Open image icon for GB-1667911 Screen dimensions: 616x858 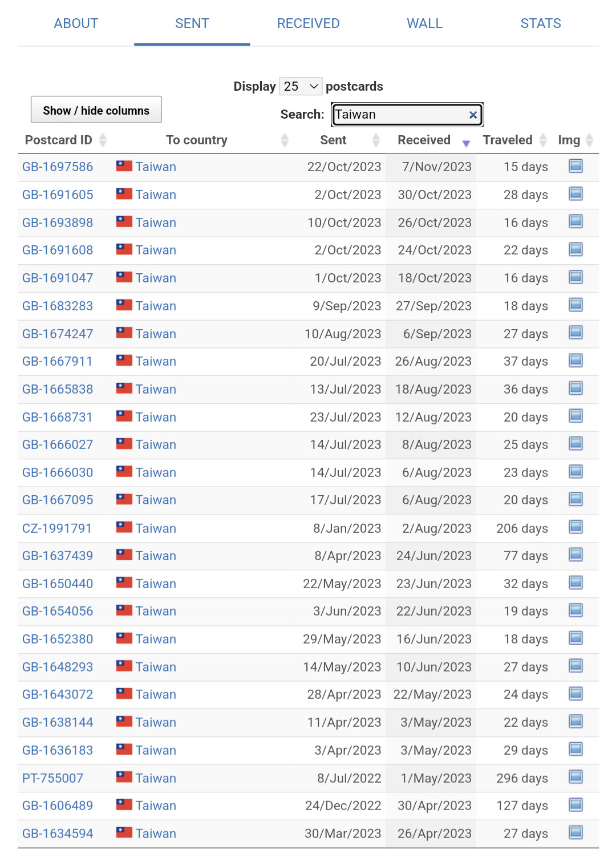pos(576,361)
